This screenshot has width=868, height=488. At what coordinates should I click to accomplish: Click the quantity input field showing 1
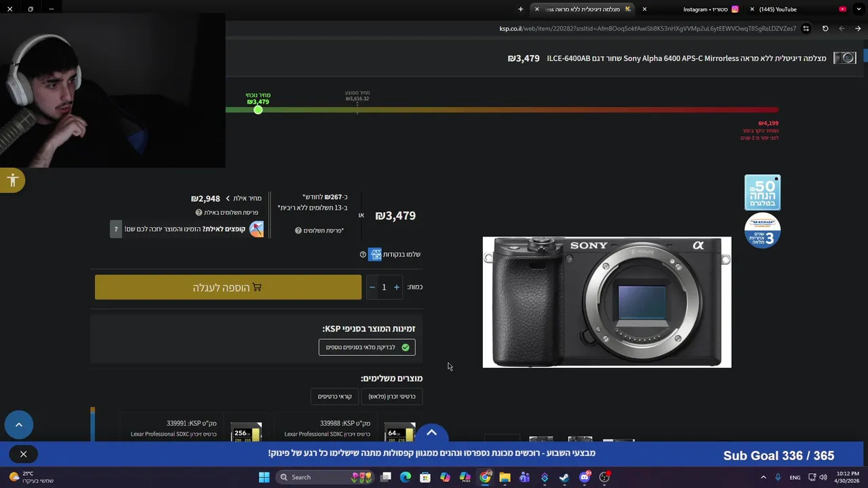click(x=384, y=287)
